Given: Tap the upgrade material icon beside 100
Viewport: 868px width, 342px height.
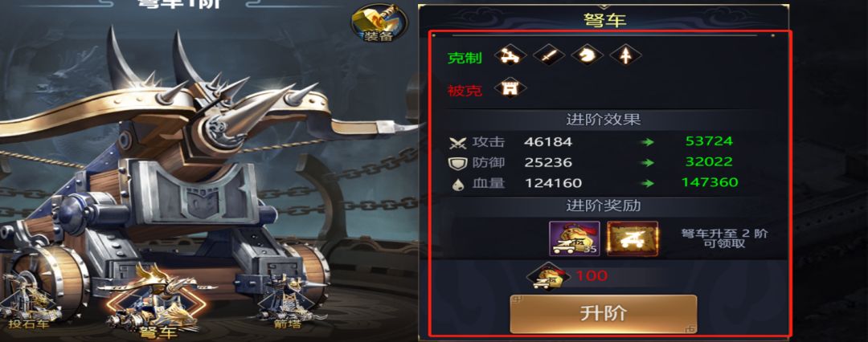Looking at the screenshot, I should [548, 276].
